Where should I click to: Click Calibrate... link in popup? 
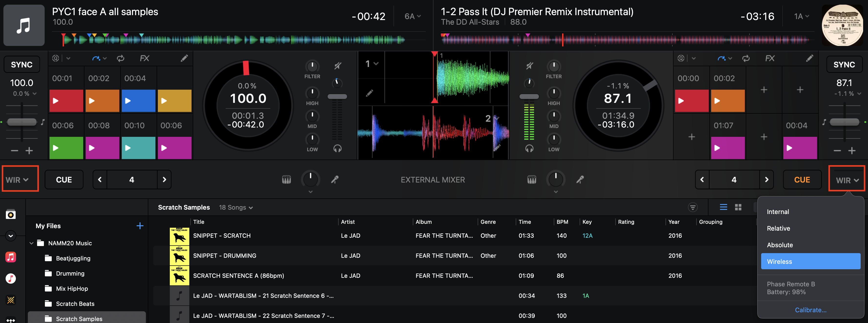point(810,310)
